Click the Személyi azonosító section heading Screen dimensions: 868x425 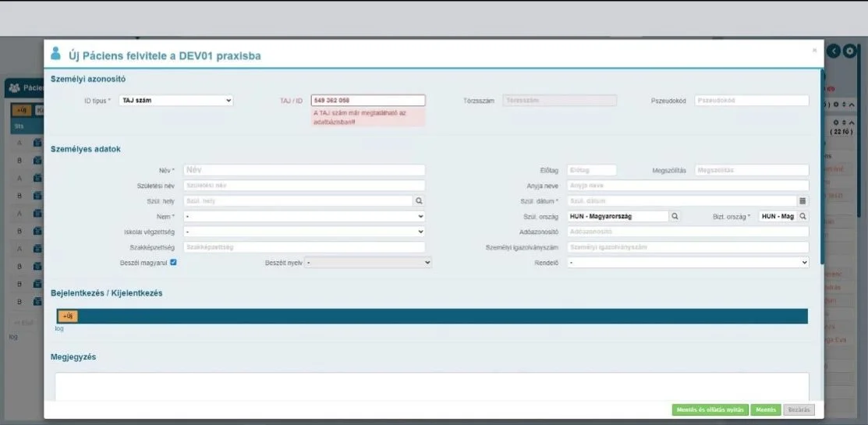pyautogui.click(x=88, y=79)
